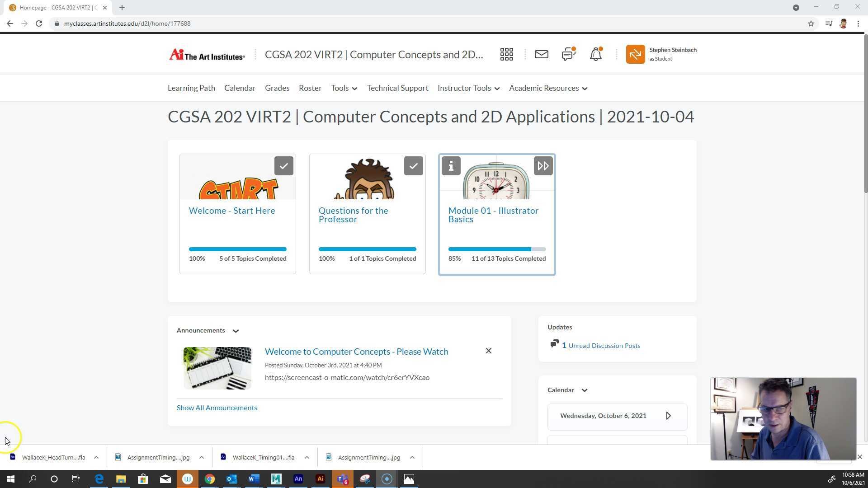Dismiss the Welcome to Computer Concepts announcement
The width and height of the screenshot is (868, 488).
[x=488, y=351]
